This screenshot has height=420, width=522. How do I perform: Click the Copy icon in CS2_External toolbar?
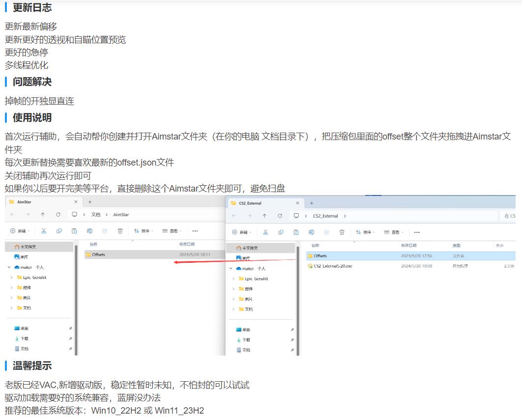coord(281,232)
